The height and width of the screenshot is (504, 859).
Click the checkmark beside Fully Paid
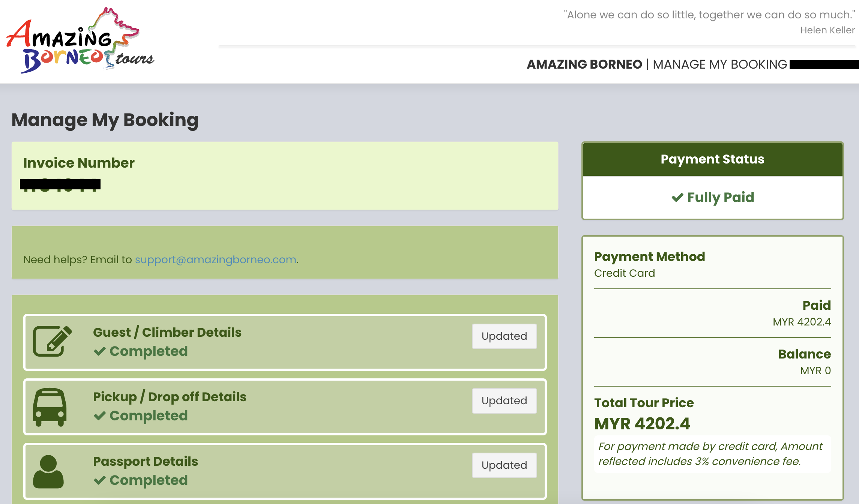point(677,197)
